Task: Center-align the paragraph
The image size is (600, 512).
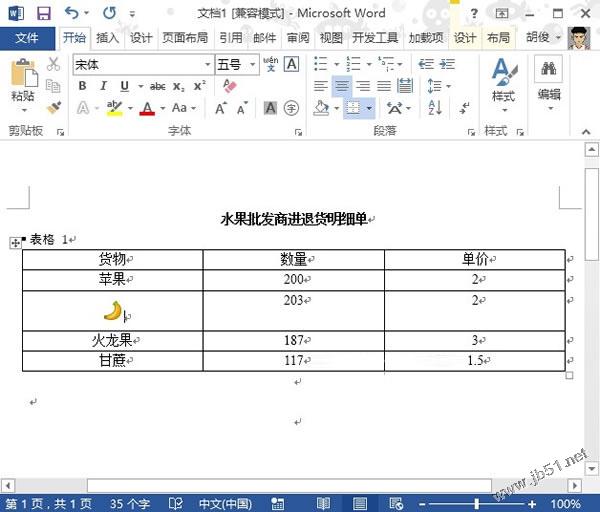Action: (342, 86)
